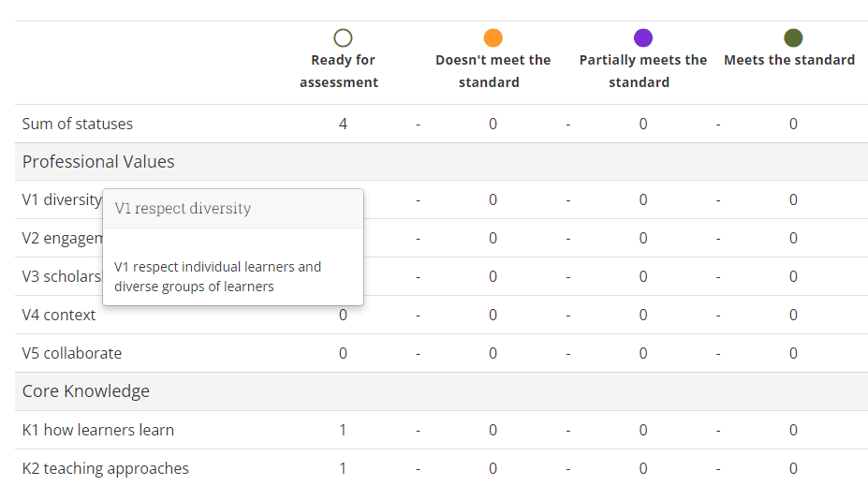Image resolution: width=868 pixels, height=486 pixels.
Task: Select the Meets the standard header text
Action: pos(788,60)
